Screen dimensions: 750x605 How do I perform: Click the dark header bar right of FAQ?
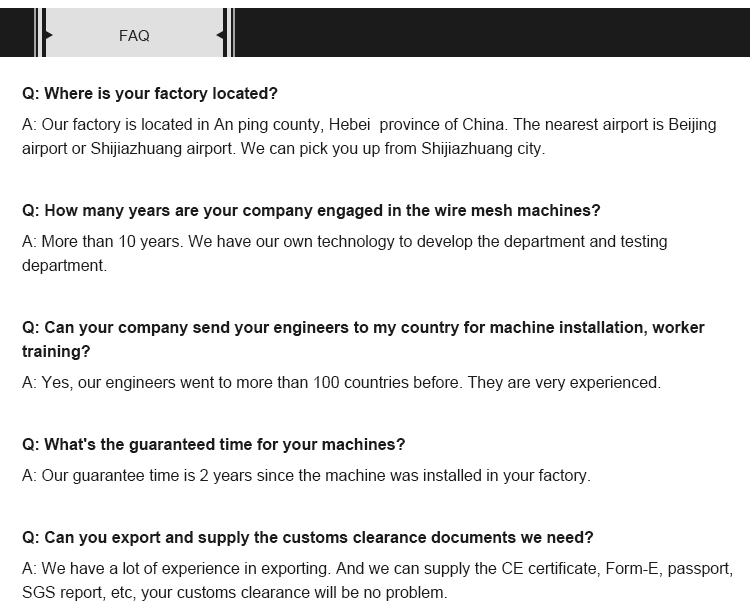coord(492,32)
